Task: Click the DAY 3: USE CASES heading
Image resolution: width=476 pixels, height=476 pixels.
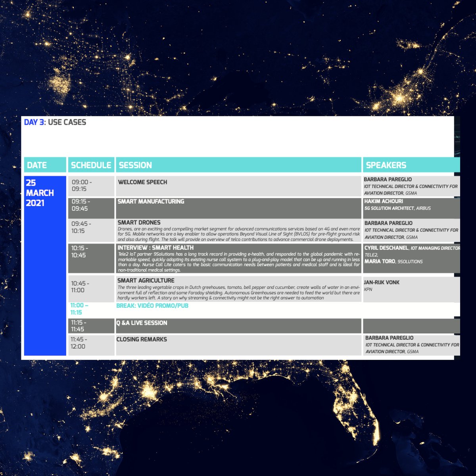Action: click(55, 122)
